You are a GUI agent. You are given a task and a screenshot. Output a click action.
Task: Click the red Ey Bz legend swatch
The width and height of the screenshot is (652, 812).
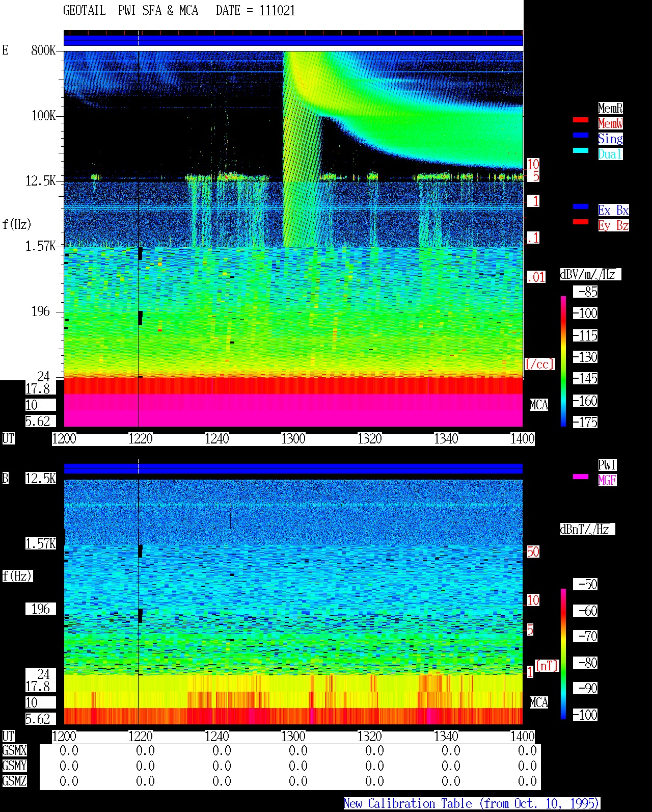(x=581, y=222)
